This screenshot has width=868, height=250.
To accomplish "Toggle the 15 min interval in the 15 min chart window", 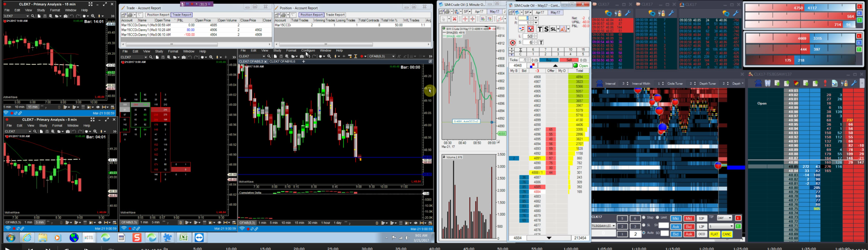I will click(33, 107).
